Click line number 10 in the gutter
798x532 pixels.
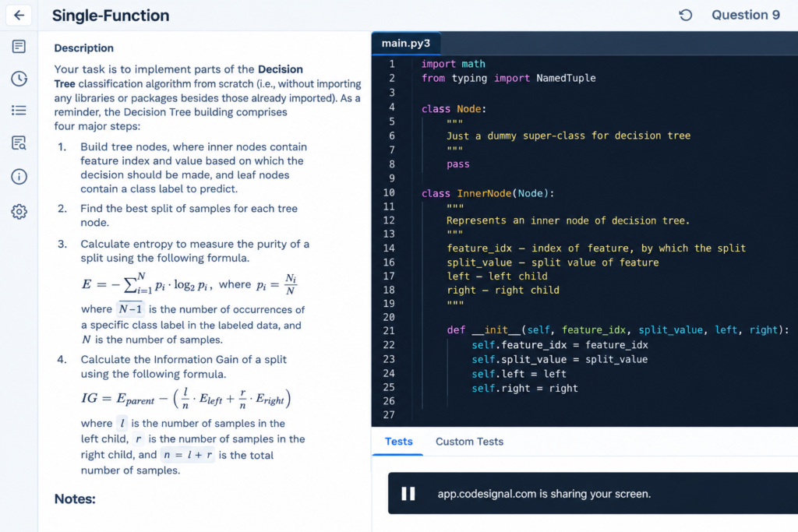[389, 192]
